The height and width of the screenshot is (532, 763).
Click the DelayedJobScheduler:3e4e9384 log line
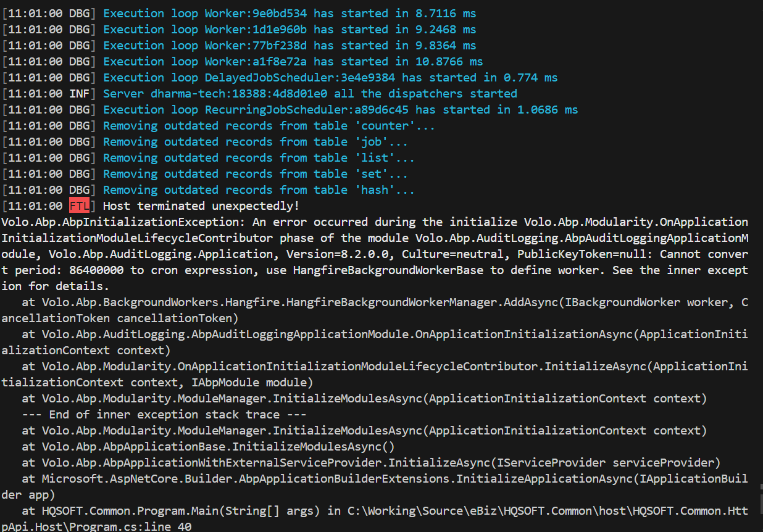pos(330,77)
